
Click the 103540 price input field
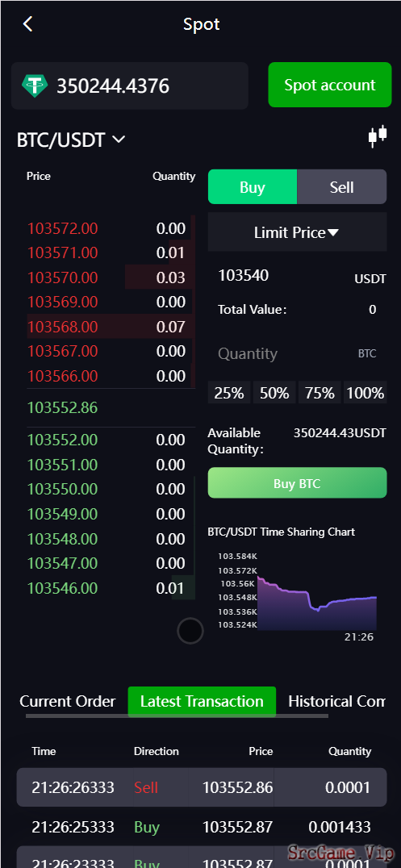tap(297, 276)
